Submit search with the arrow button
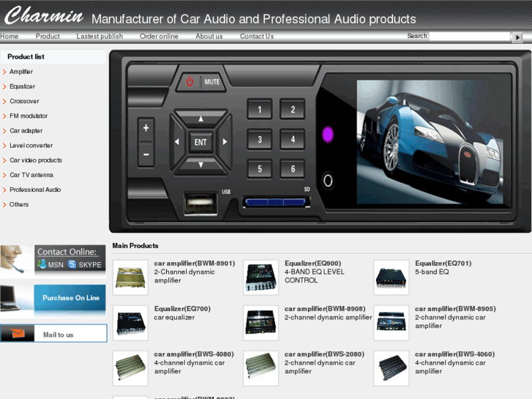This screenshot has height=399, width=532. [x=517, y=37]
